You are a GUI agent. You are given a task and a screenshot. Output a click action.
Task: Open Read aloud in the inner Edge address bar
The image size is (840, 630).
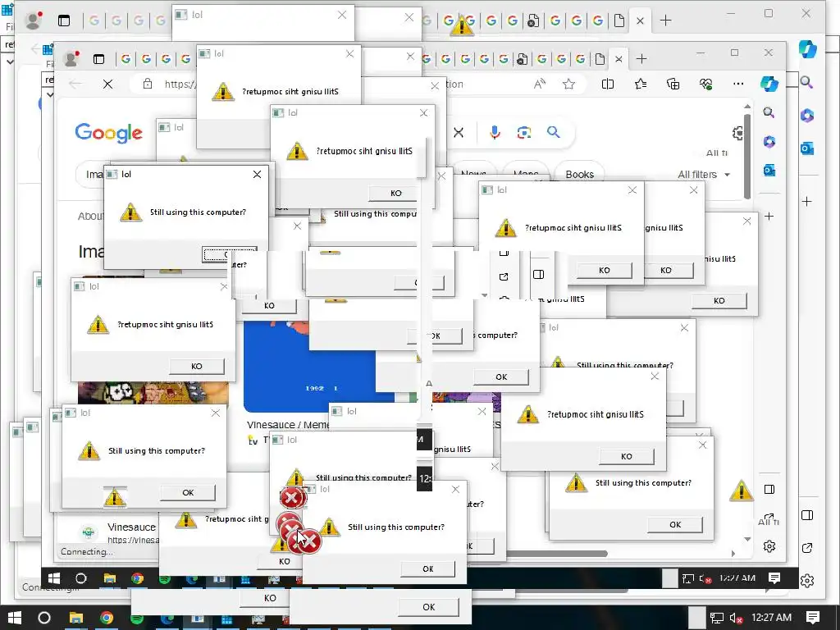click(x=540, y=84)
